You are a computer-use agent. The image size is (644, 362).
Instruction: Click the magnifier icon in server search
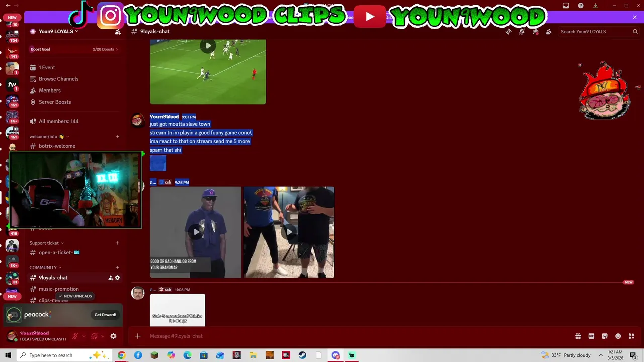(x=635, y=31)
